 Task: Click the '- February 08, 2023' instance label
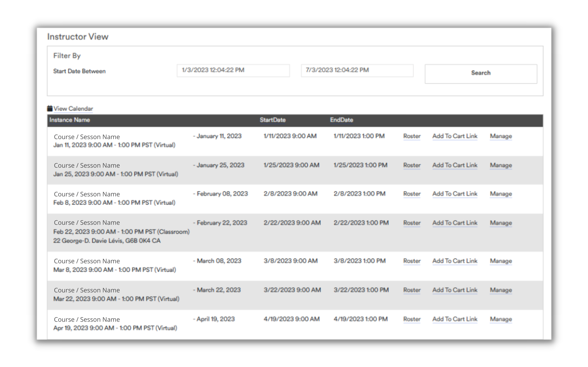pyautogui.click(x=220, y=194)
